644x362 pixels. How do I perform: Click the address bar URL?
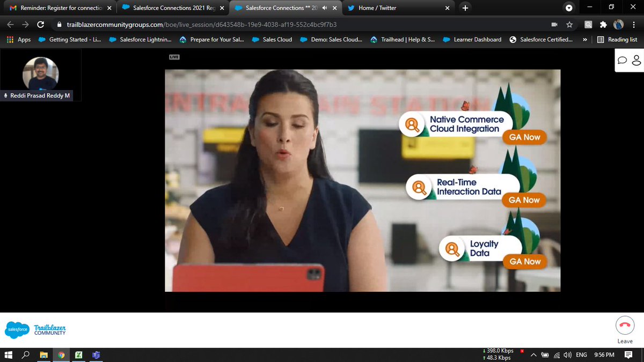click(202, 25)
